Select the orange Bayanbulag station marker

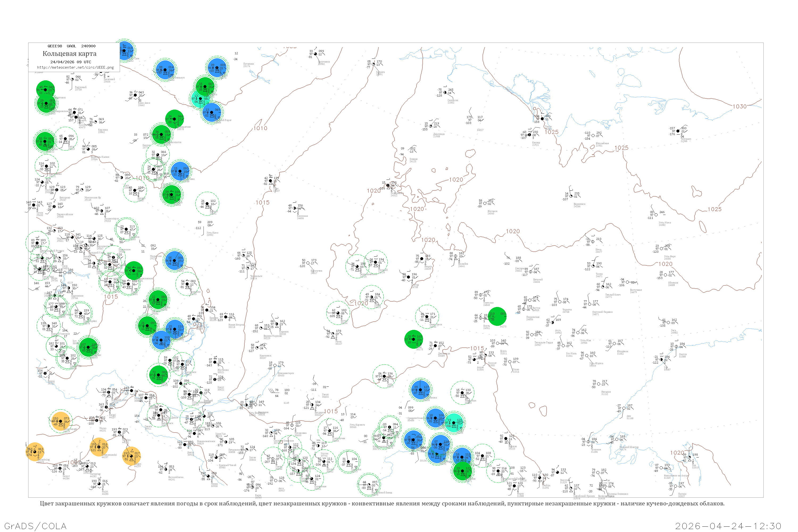(x=35, y=452)
